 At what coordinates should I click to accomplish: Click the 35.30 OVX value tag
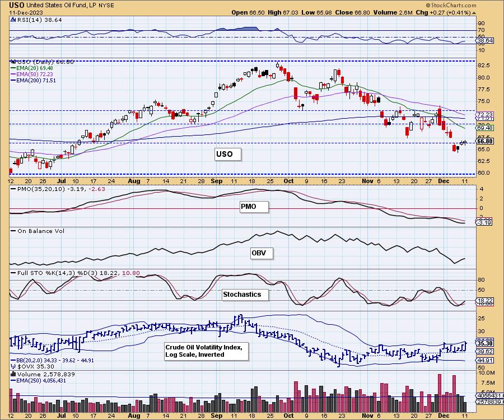[x=485, y=343]
